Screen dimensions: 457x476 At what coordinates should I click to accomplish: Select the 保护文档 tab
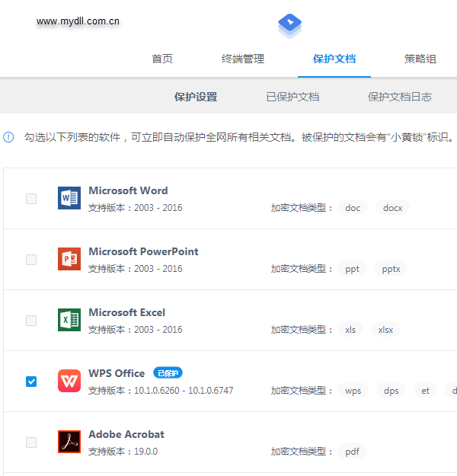point(334,59)
